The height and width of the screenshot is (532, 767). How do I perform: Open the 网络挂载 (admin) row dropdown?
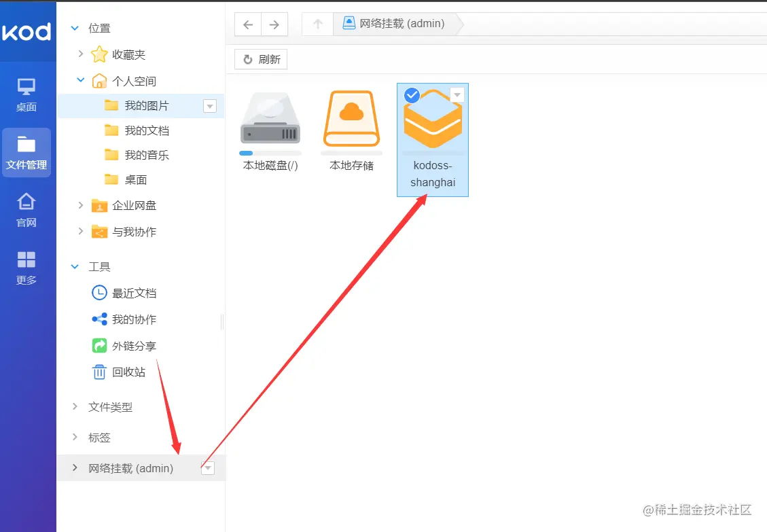click(208, 468)
